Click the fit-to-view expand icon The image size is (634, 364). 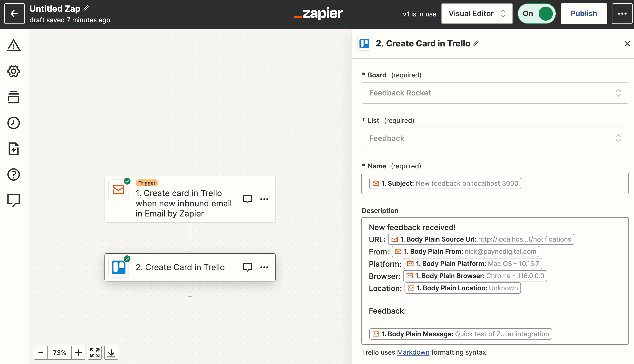tap(95, 353)
